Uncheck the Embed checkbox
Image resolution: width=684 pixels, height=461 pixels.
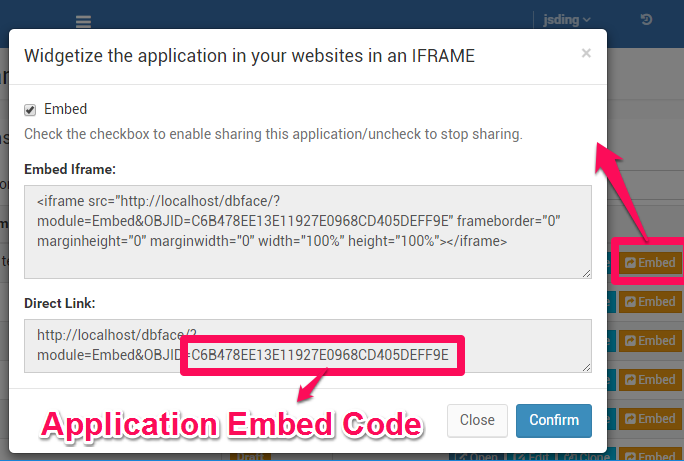pyautogui.click(x=30, y=110)
